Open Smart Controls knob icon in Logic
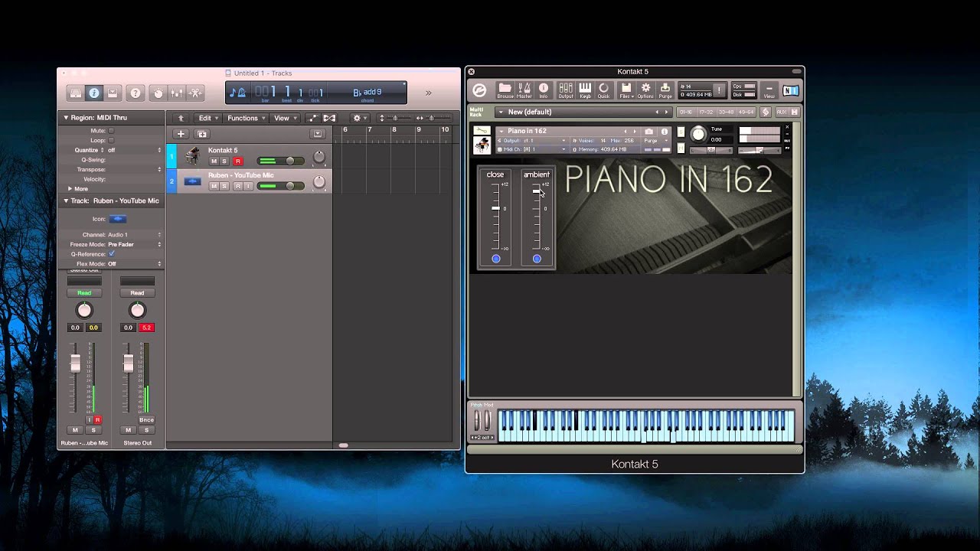The image size is (980, 551). [158, 93]
